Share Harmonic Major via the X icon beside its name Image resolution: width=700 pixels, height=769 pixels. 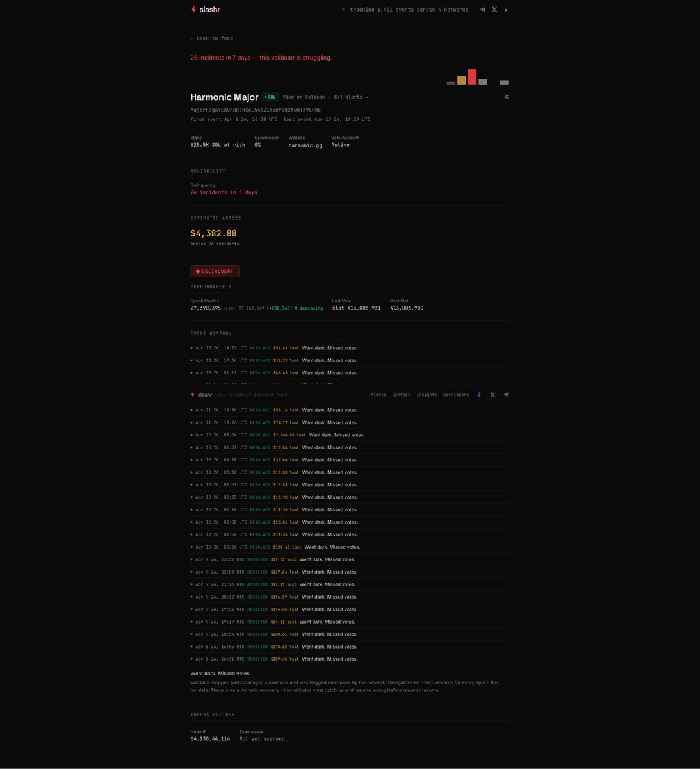coord(507,97)
